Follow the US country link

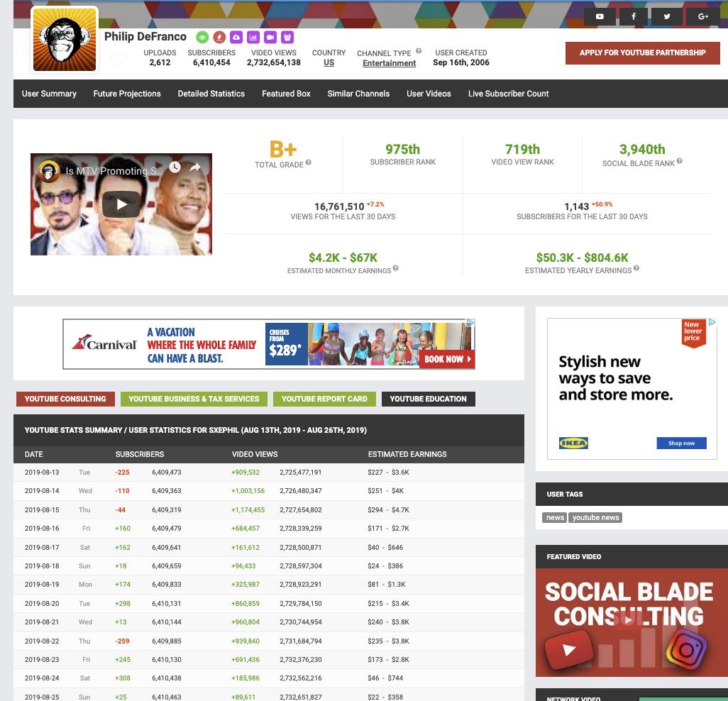coord(329,62)
